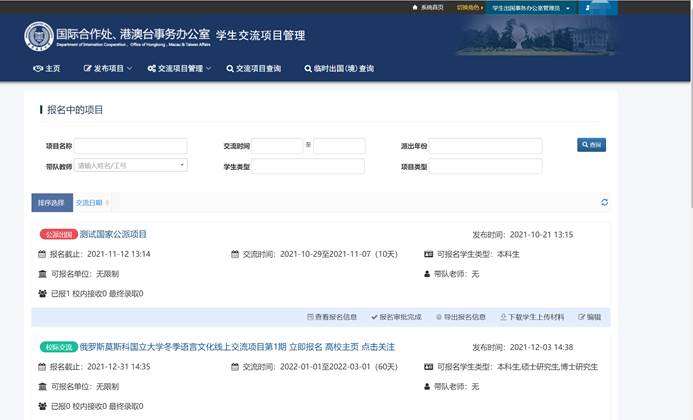The width and height of the screenshot is (693, 420).
Task: Open the role switcher dropdown 学生出国事务办公室管理员
Action: tap(532, 8)
